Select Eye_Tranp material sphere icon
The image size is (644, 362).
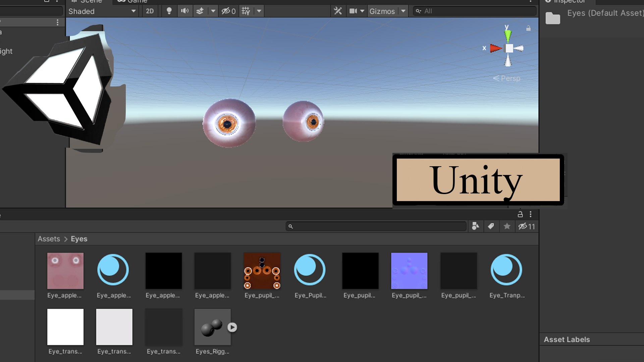(x=506, y=270)
